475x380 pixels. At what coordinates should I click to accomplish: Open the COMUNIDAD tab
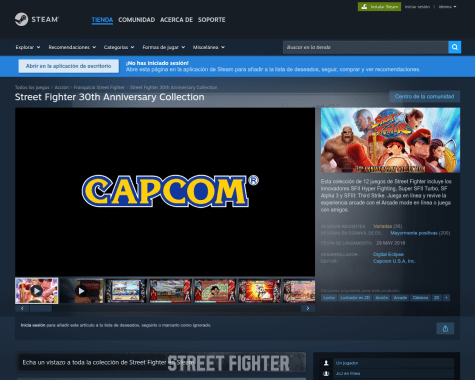(136, 20)
